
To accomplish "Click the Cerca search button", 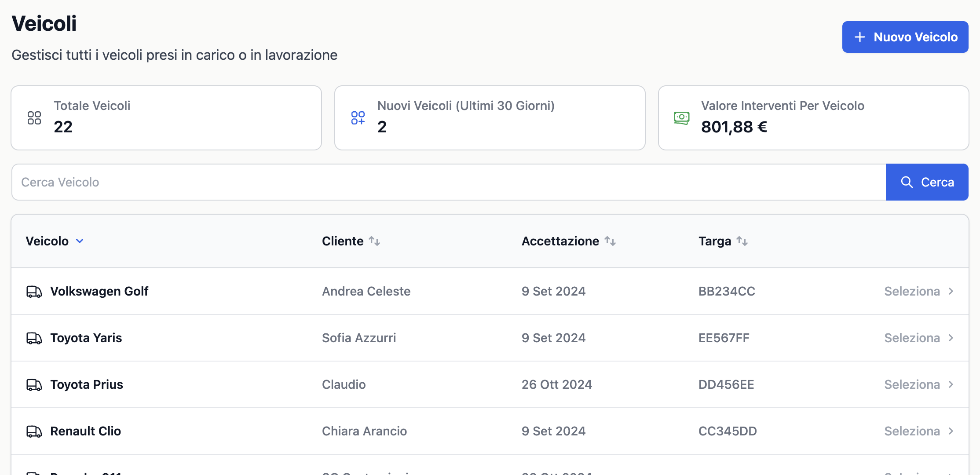I will (x=927, y=182).
